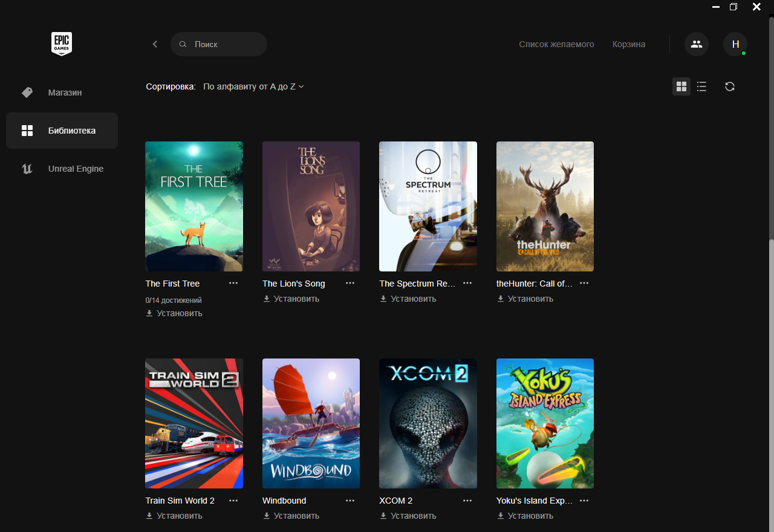
Task: Install The Lion's Song
Action: tap(291, 299)
